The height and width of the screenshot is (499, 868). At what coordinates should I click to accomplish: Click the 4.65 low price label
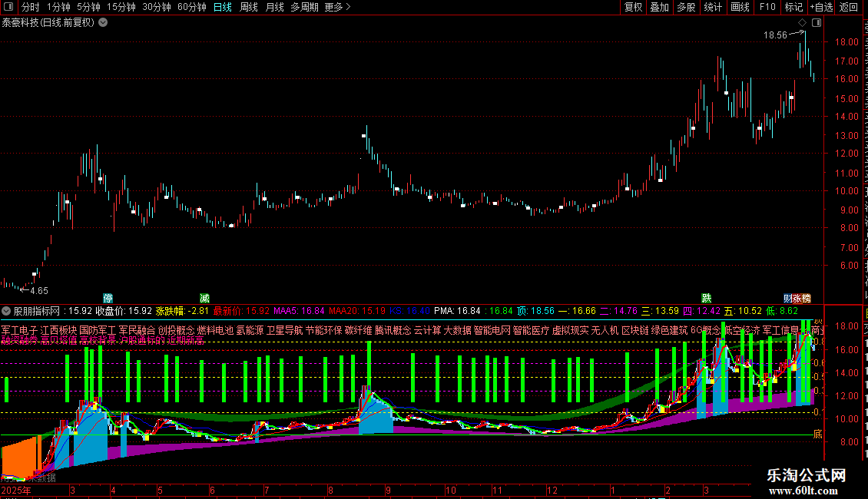pyautogui.click(x=39, y=291)
